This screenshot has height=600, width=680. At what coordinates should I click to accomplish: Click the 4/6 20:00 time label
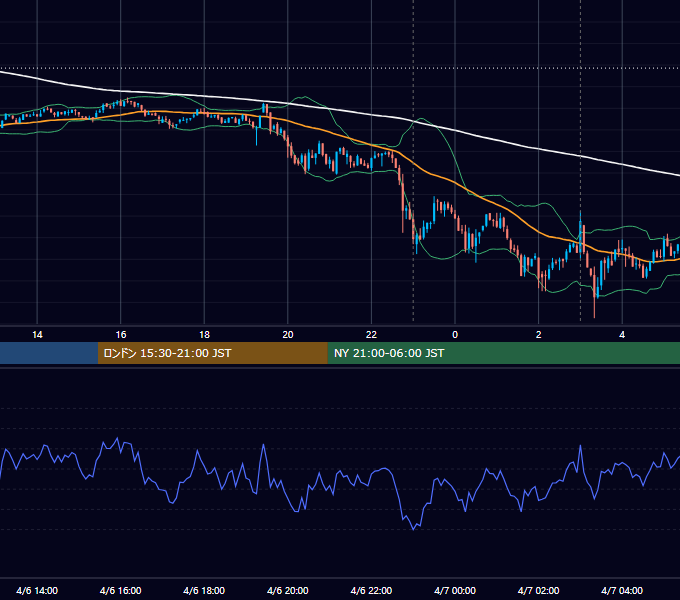click(x=288, y=590)
